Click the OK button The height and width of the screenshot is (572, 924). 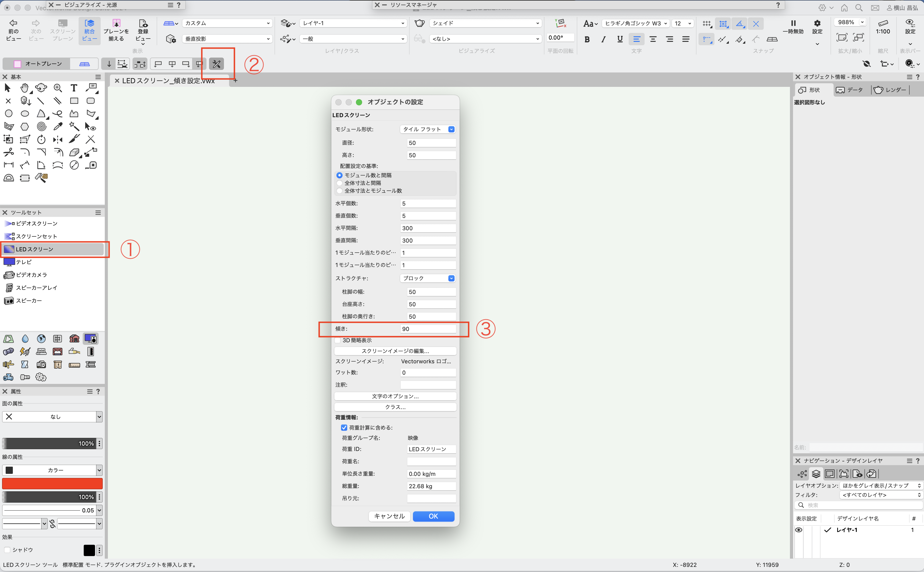[433, 516]
